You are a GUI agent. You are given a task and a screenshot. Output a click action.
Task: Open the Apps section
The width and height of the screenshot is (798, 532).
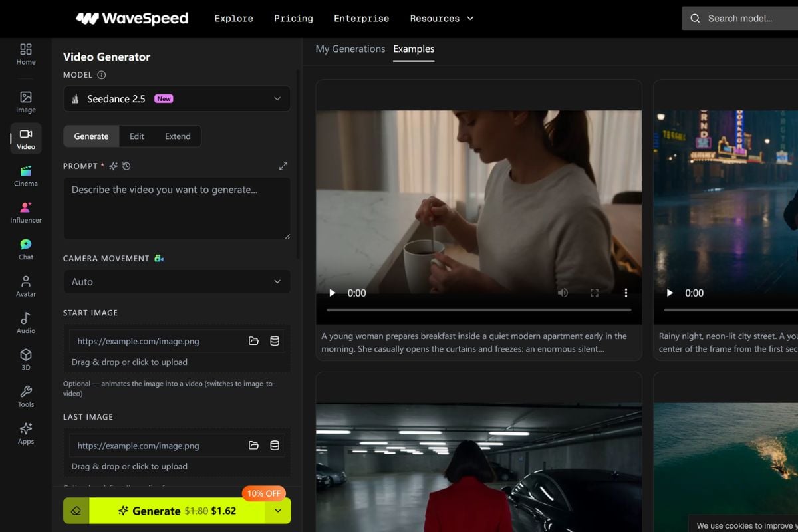coord(26,434)
